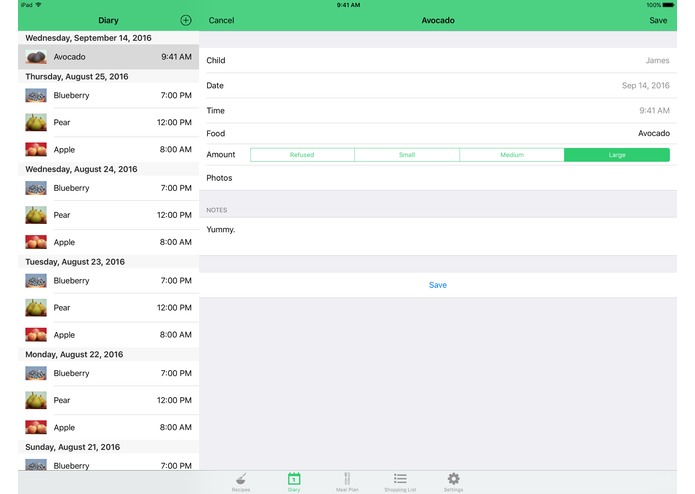Open Apple thumbnail under August 22
The width and height of the screenshot is (695, 494).
pyautogui.click(x=36, y=427)
